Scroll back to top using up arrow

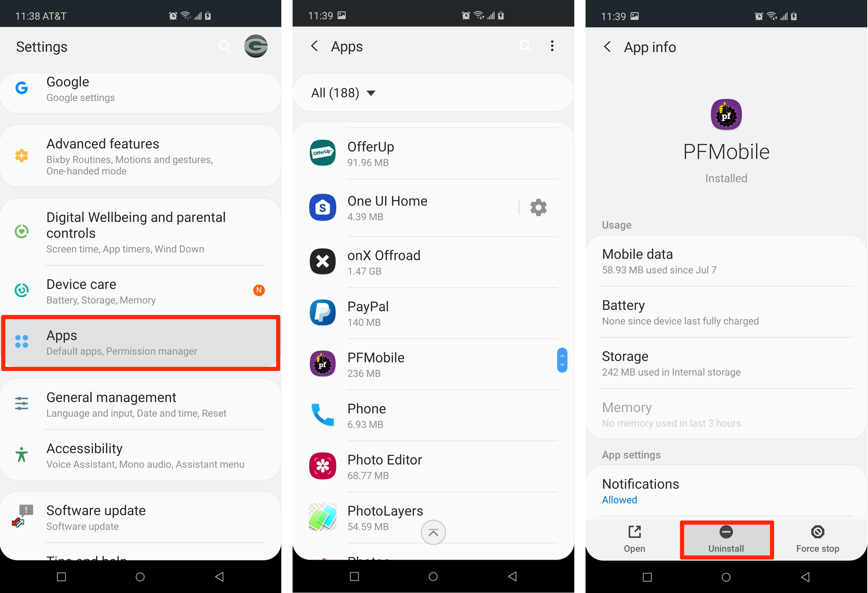[x=433, y=532]
